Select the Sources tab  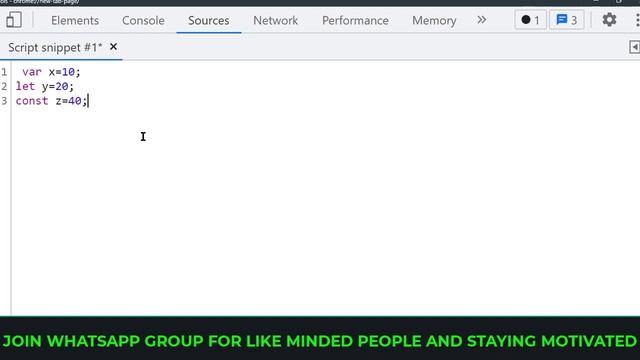[x=209, y=20]
